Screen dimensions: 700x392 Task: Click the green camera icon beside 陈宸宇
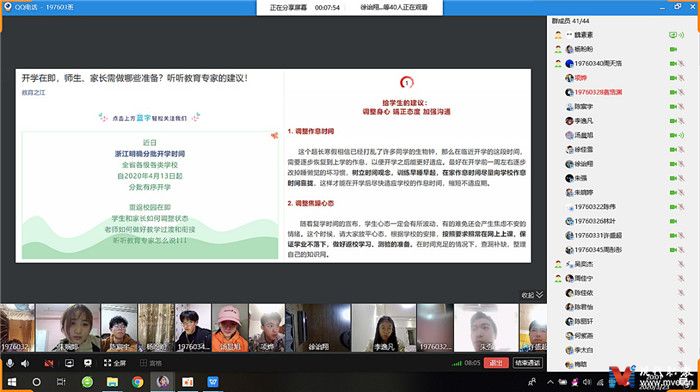673,107
